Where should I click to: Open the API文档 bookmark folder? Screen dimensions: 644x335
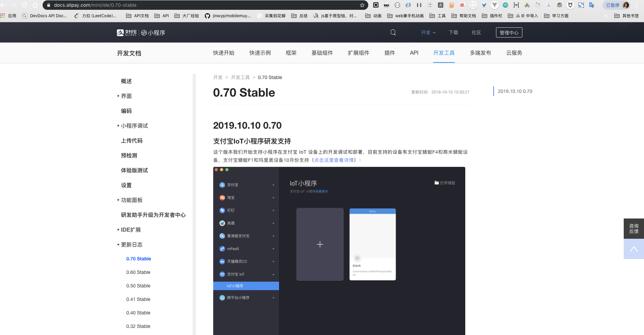[x=137, y=16]
